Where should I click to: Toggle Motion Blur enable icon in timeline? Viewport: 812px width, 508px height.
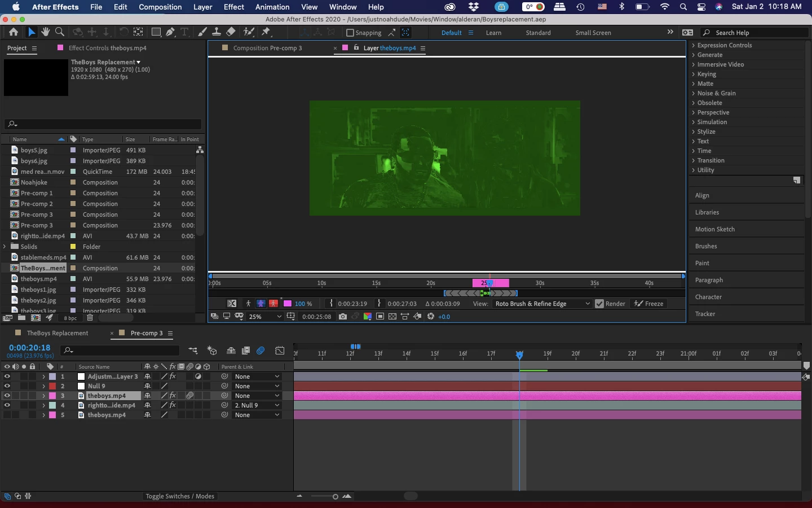(261, 351)
